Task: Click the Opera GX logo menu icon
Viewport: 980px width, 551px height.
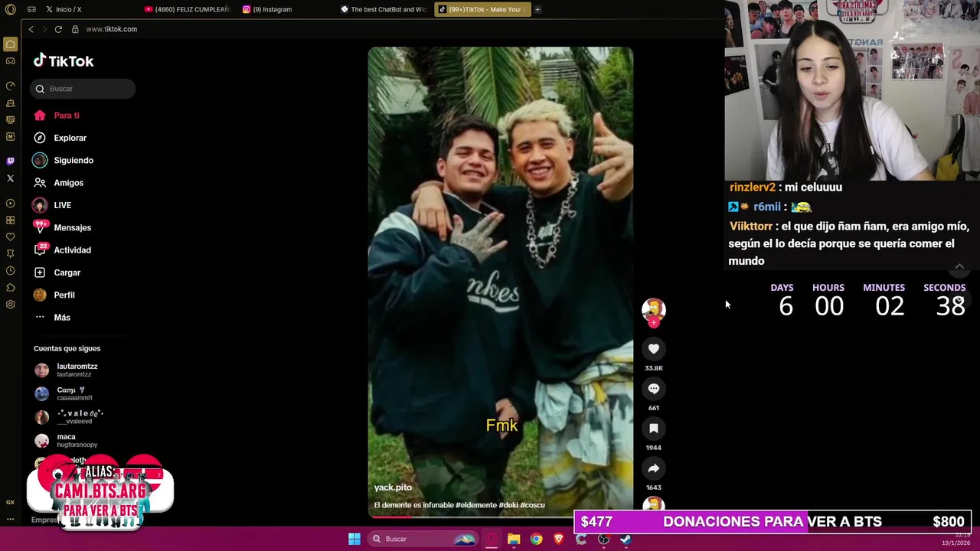Action: (x=10, y=9)
